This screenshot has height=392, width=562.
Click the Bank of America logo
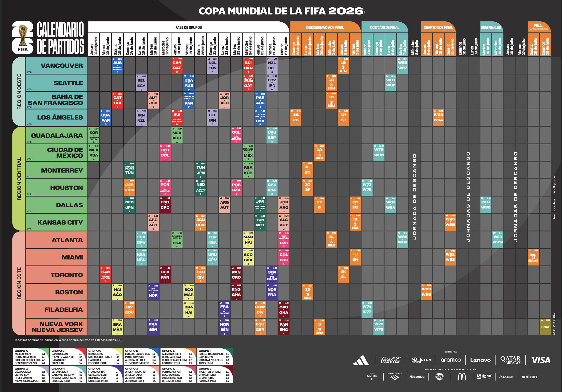394,376
